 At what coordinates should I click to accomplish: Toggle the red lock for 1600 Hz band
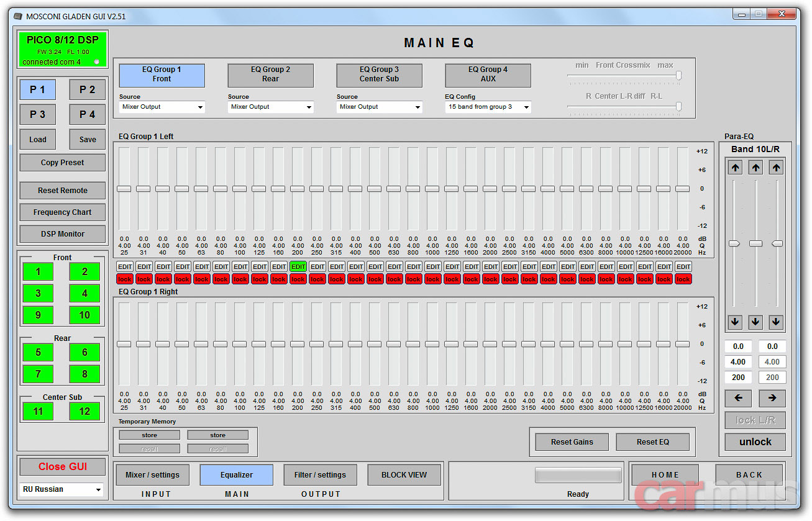point(472,279)
